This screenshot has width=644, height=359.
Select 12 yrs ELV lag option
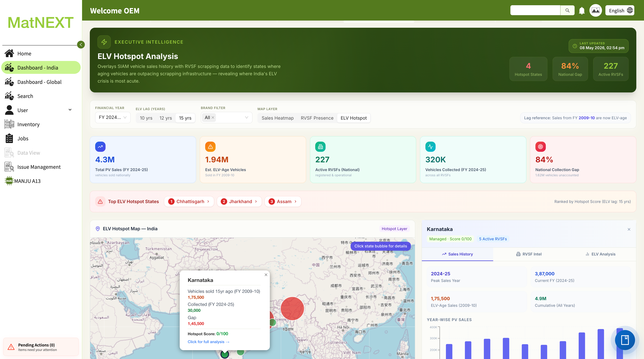pos(165,118)
